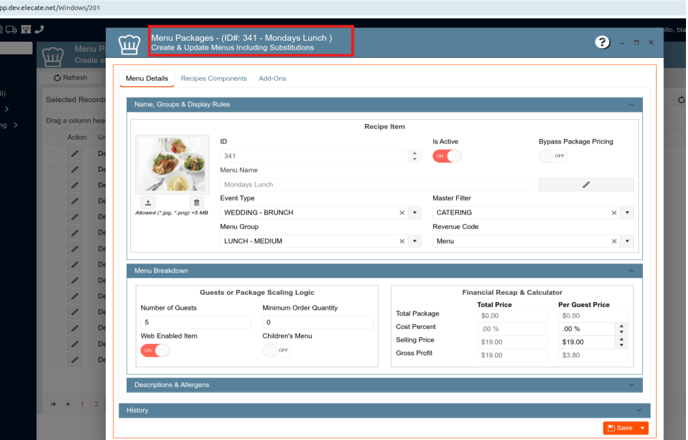Click the phone icon in top toolbar
The height and width of the screenshot is (440, 688).
pyautogui.click(x=39, y=29)
